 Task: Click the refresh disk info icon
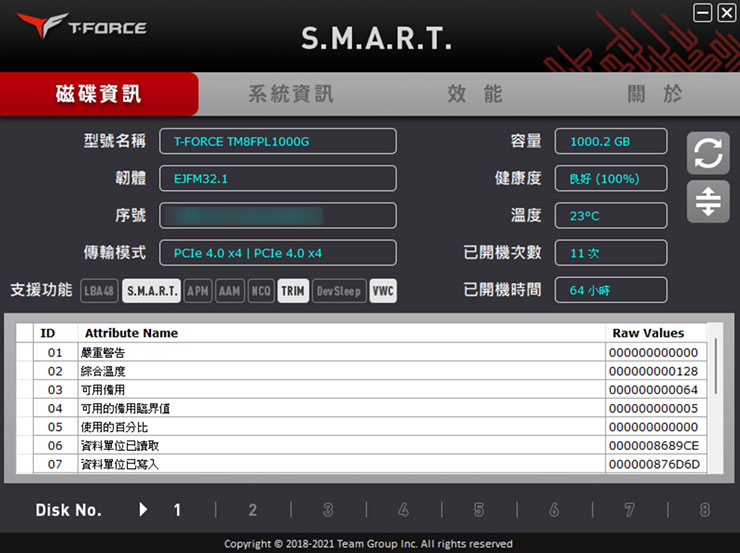(708, 153)
